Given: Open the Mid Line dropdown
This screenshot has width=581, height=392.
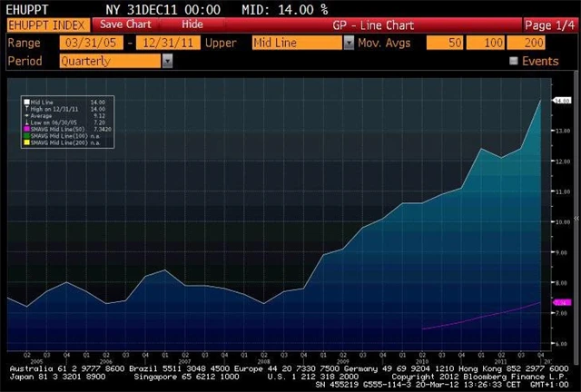Looking at the screenshot, I should click(350, 43).
